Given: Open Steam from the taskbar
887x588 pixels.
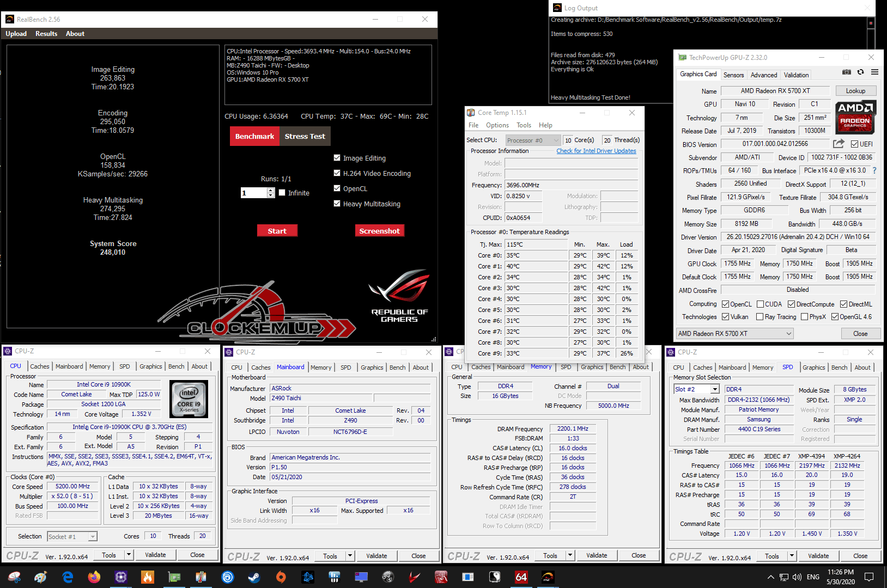Looking at the screenshot, I should [254, 577].
